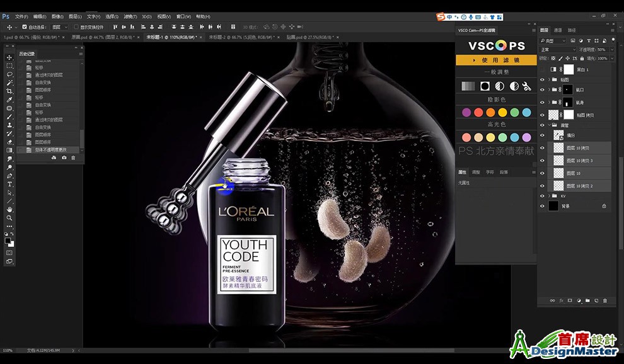The width and height of the screenshot is (624, 364).
Task: Open the 调整 tab in properties panel
Action: coord(476,173)
